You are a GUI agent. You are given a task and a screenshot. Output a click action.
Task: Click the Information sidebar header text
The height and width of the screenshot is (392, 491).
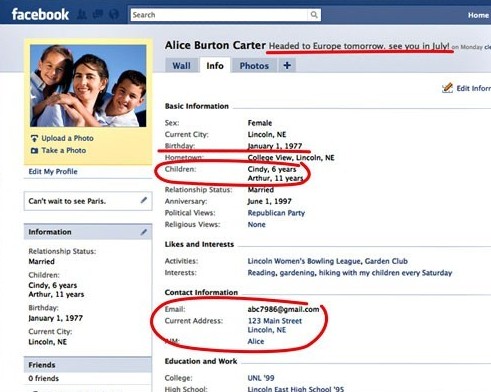50,232
